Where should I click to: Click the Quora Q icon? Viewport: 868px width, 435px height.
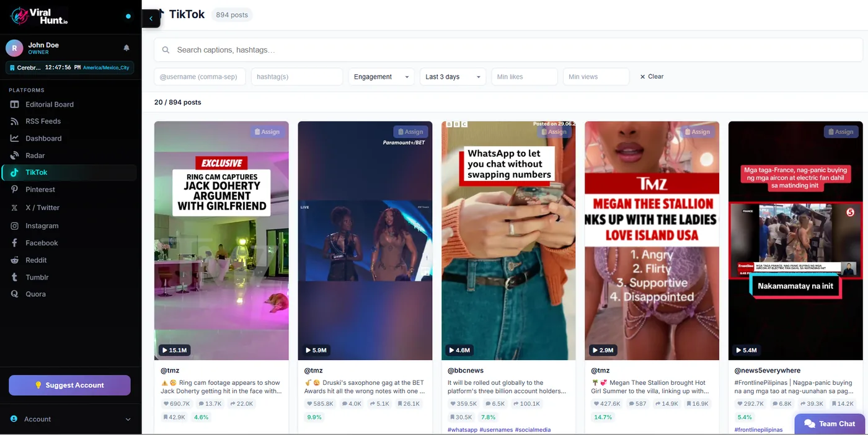(14, 294)
